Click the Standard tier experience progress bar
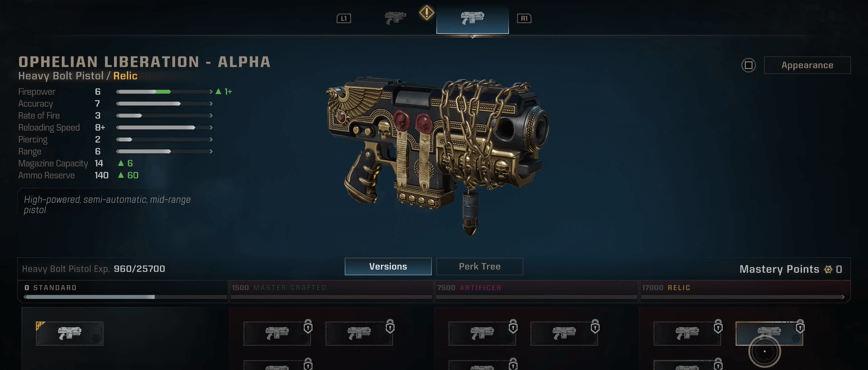The image size is (868, 370). [125, 297]
